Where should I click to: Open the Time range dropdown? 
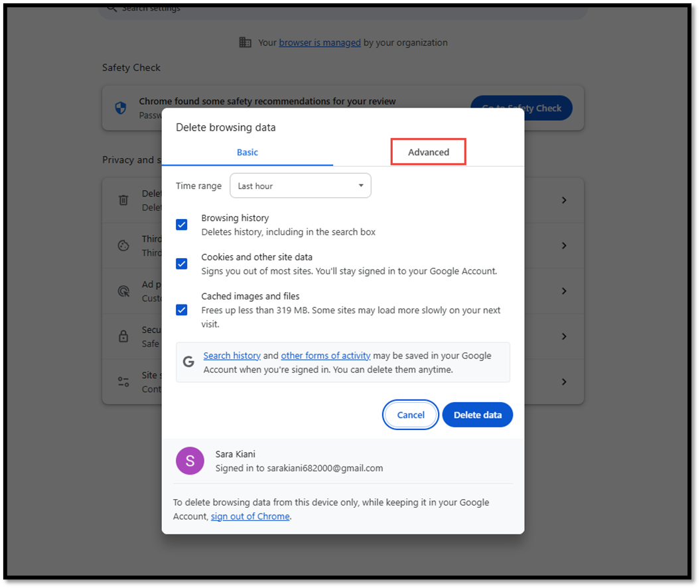click(x=300, y=186)
